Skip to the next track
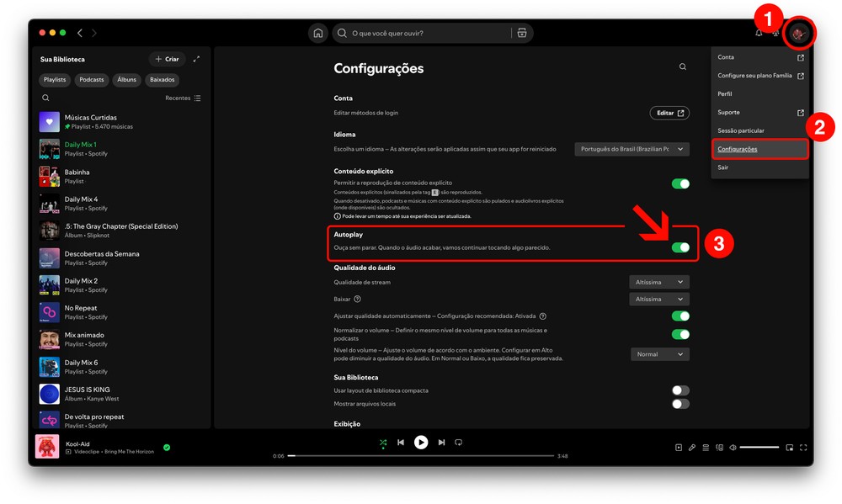 pyautogui.click(x=441, y=443)
